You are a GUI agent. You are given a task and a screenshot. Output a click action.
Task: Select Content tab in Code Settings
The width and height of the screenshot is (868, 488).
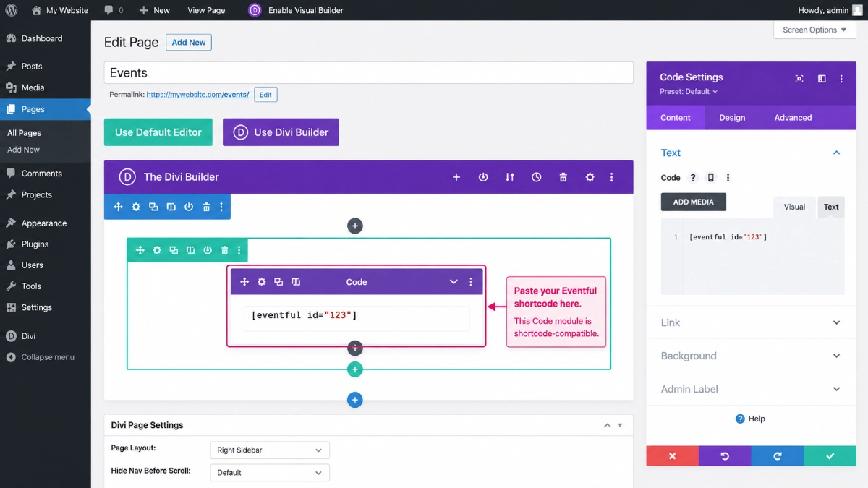tap(676, 118)
